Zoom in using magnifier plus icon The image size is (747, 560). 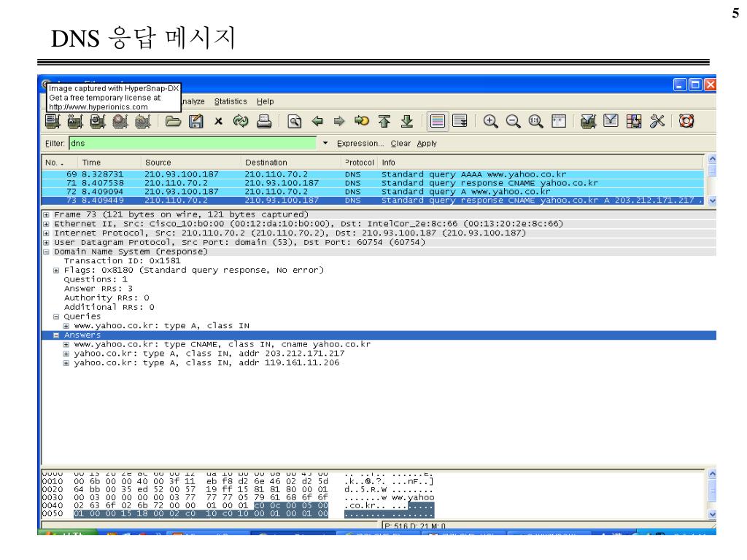click(490, 122)
